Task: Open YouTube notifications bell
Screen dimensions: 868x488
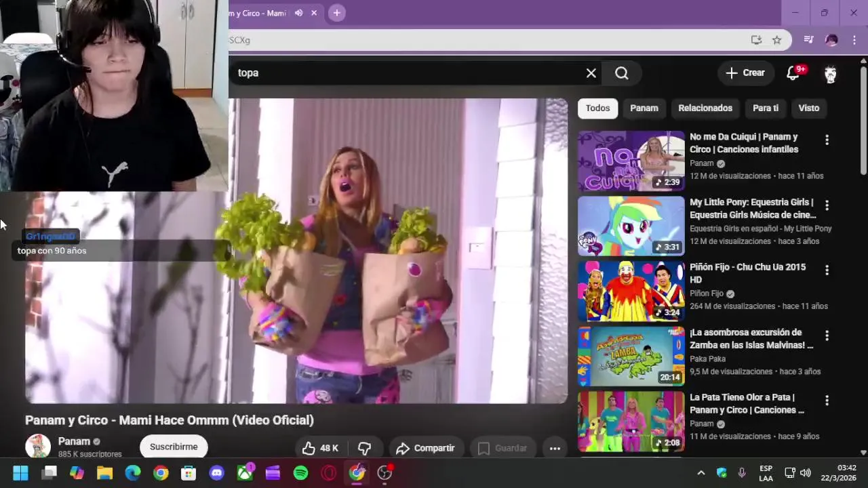Action: click(793, 73)
